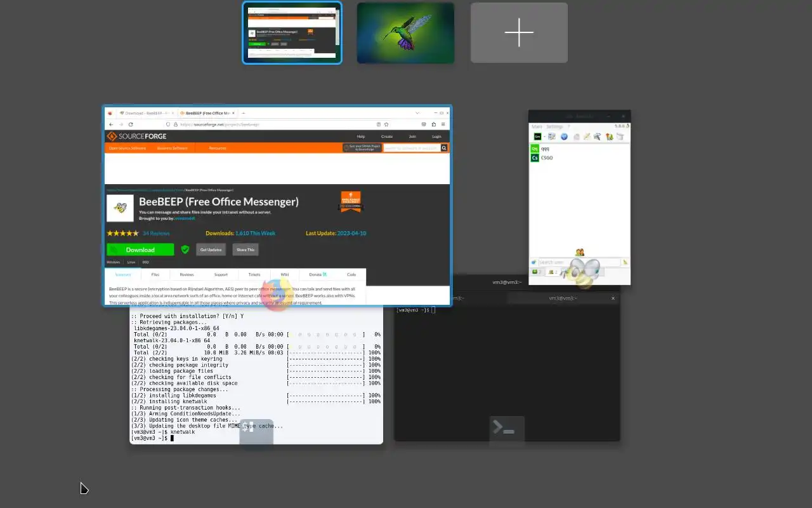Open the Create link on SourceForge
812x508 pixels.
point(387,137)
